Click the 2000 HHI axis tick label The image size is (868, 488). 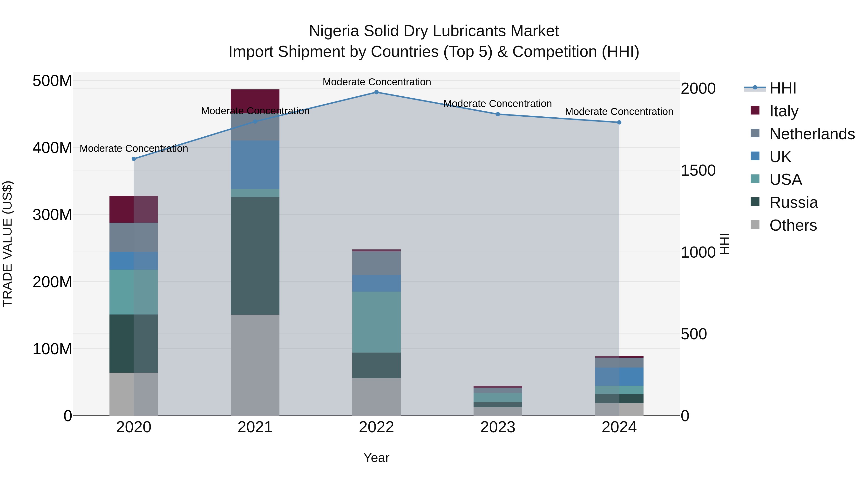[698, 89]
